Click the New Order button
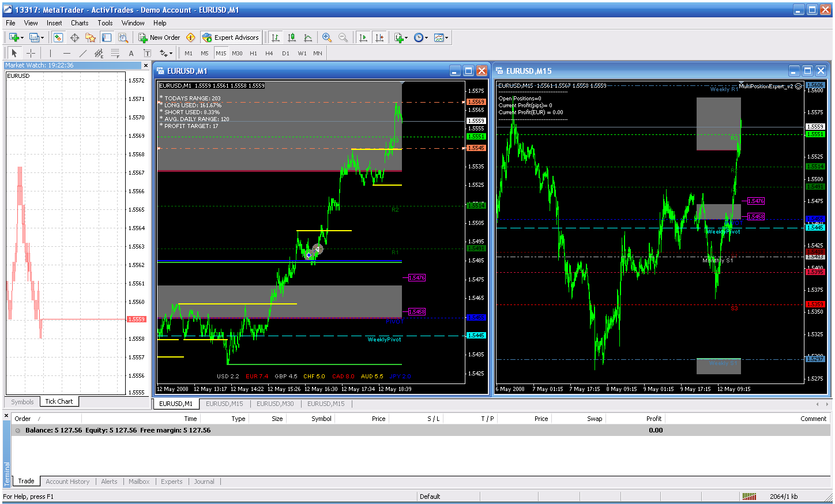 pyautogui.click(x=159, y=37)
